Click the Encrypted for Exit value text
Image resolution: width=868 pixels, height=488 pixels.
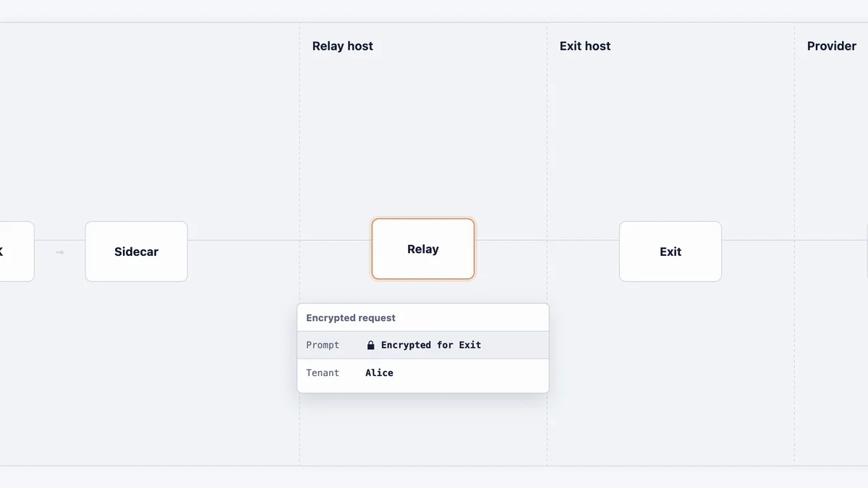click(431, 346)
